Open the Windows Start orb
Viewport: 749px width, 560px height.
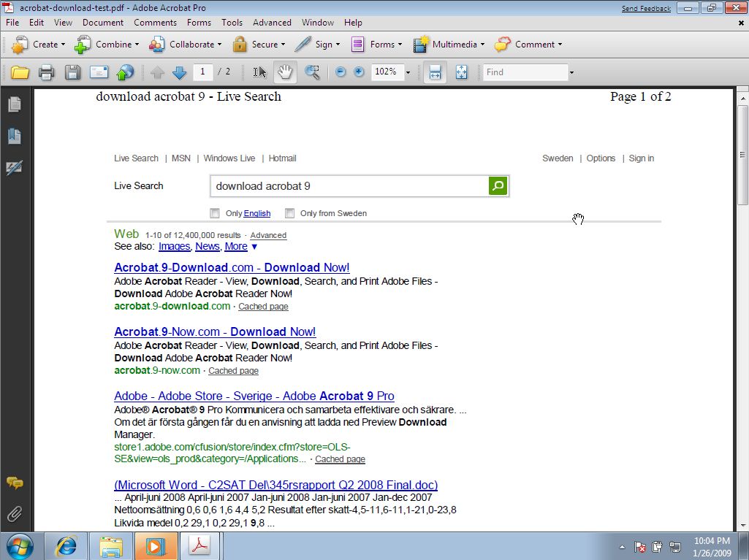tap(20, 547)
